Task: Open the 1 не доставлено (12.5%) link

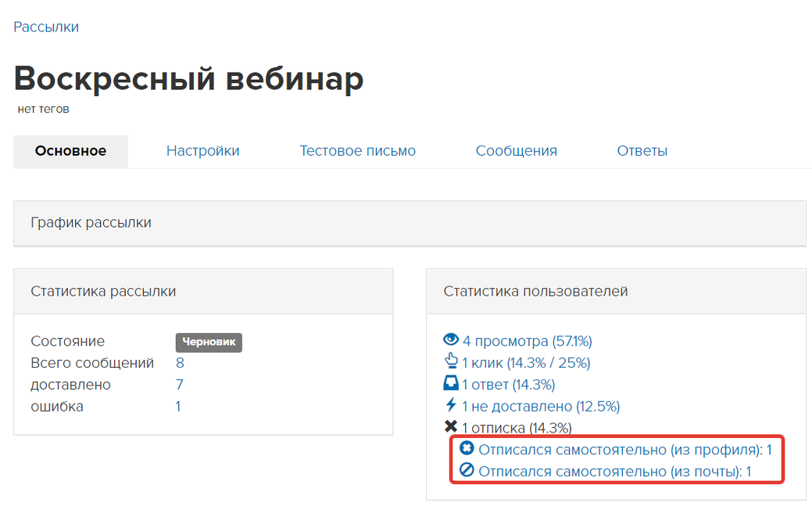Action: 541,406
